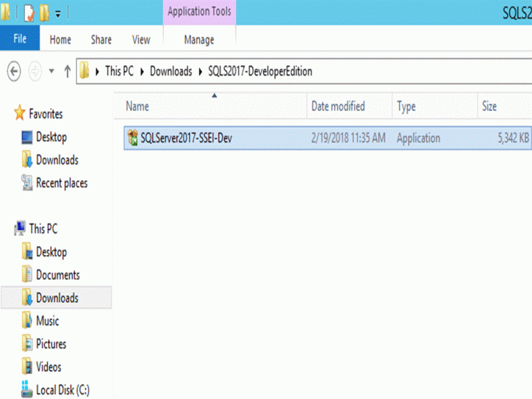Click the New folder quick access icon

click(44, 13)
